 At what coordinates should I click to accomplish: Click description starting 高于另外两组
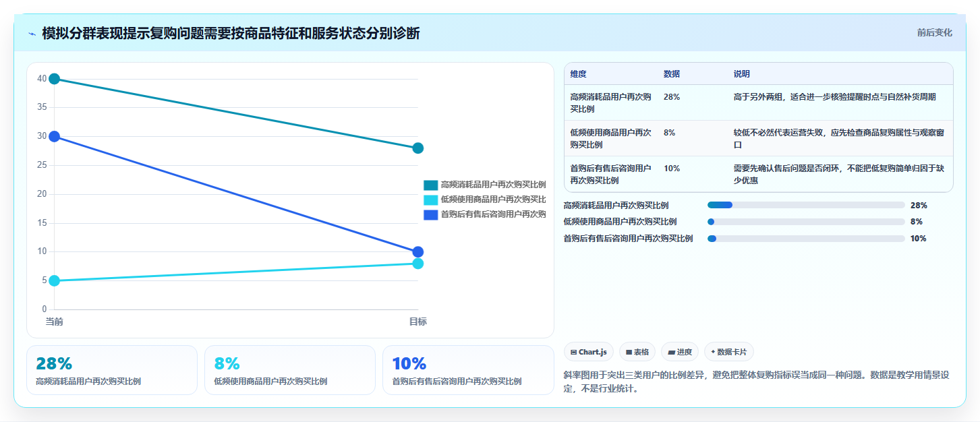[834, 97]
